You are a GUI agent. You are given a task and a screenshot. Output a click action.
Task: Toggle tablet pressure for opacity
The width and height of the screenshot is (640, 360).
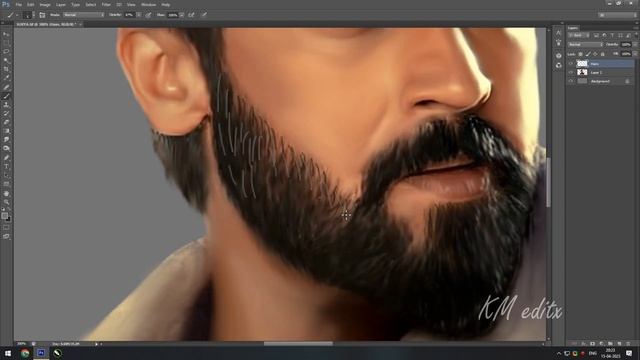click(x=148, y=15)
